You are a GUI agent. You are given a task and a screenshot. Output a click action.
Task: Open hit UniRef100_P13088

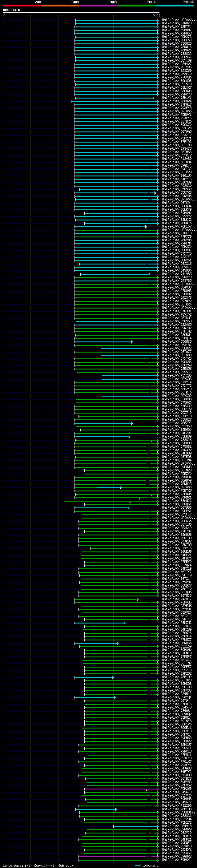177,775
